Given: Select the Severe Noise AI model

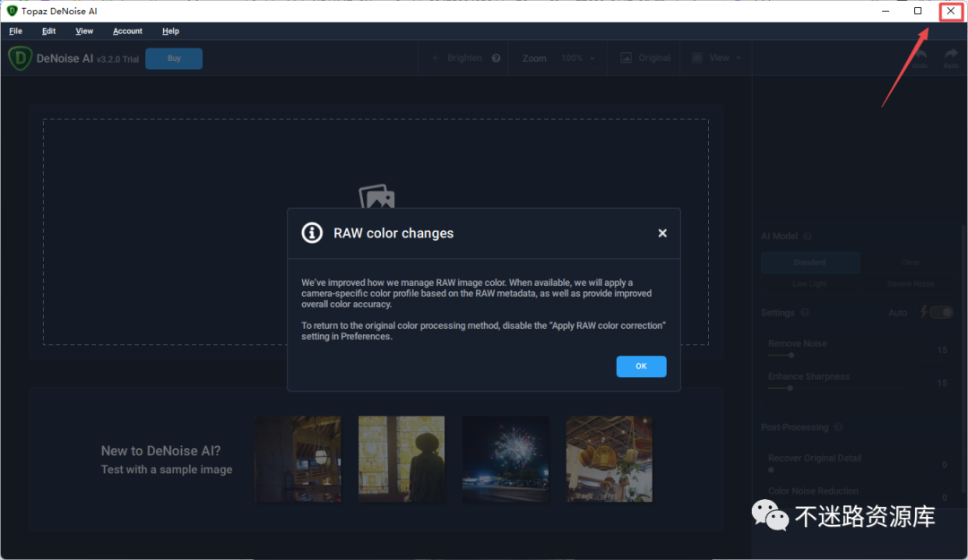Looking at the screenshot, I should pyautogui.click(x=911, y=284).
